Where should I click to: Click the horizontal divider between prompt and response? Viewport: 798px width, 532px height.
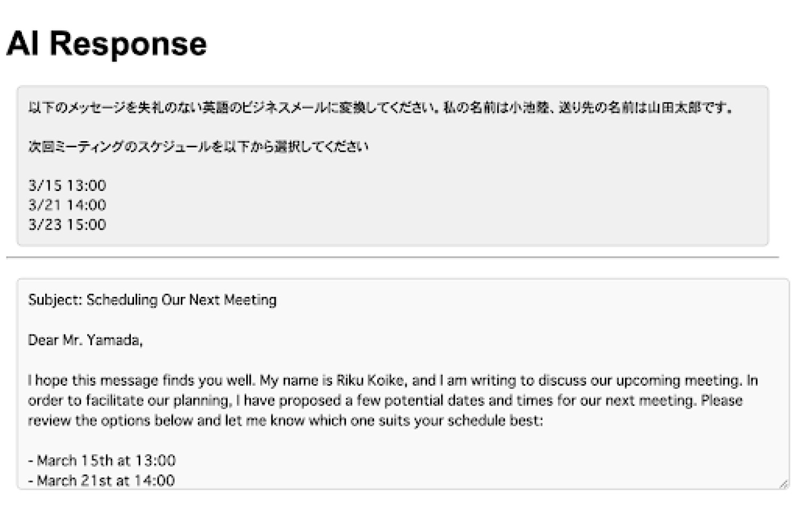[393, 257]
